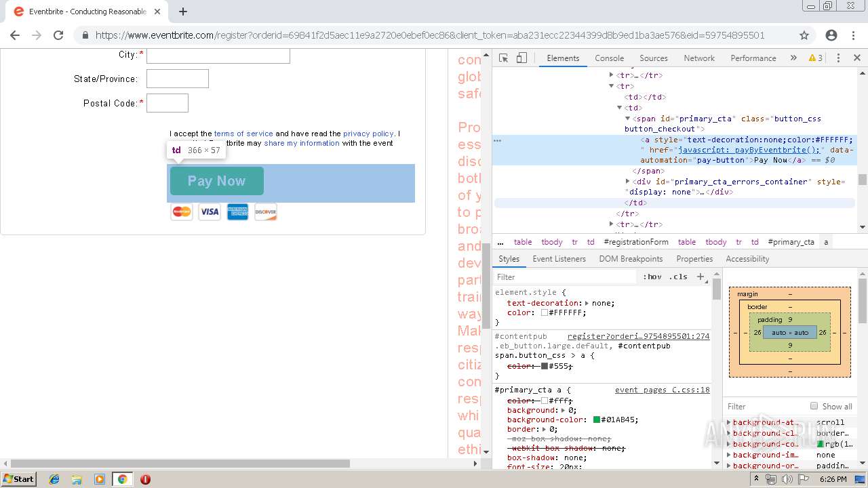Open the volume control in system tray
868x488 pixels.
point(787,479)
